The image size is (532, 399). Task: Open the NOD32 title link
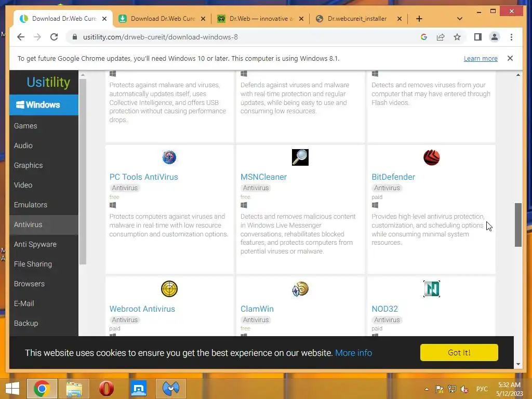coord(385,309)
